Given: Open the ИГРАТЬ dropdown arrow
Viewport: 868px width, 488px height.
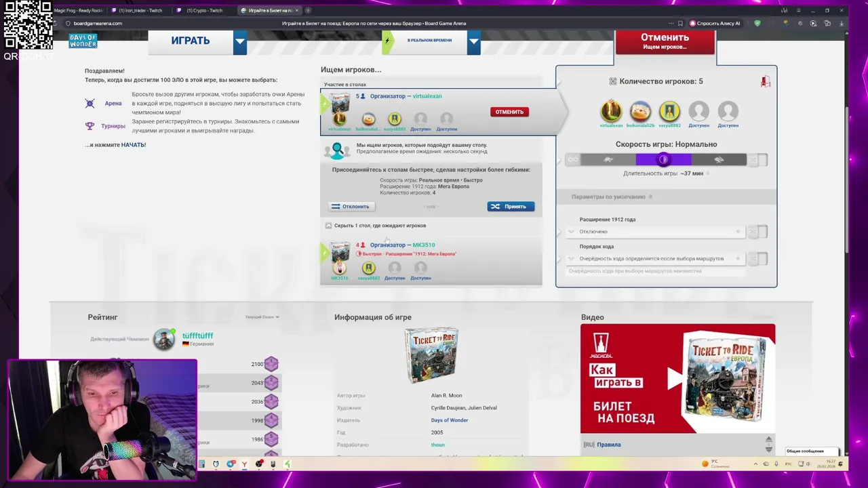Looking at the screenshot, I should 240,42.
